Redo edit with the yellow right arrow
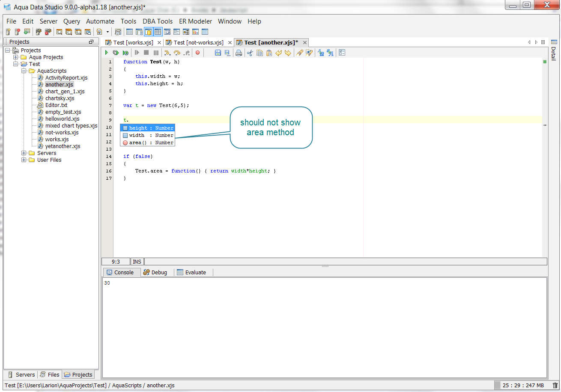The height and width of the screenshot is (392, 561). 288,53
